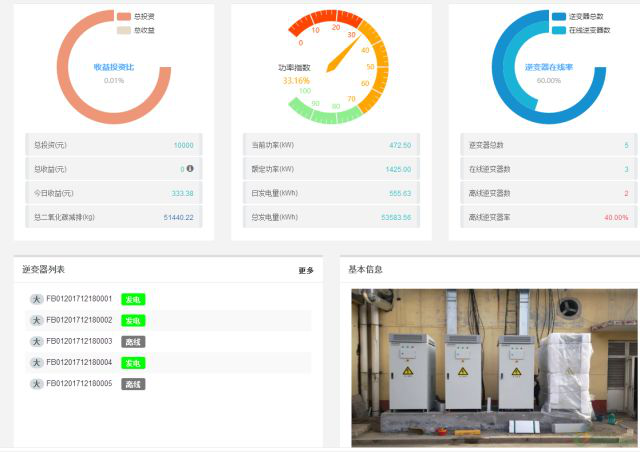Click the 60.00% online rate value
Image resolution: width=640 pixels, height=452 pixels.
pos(549,80)
